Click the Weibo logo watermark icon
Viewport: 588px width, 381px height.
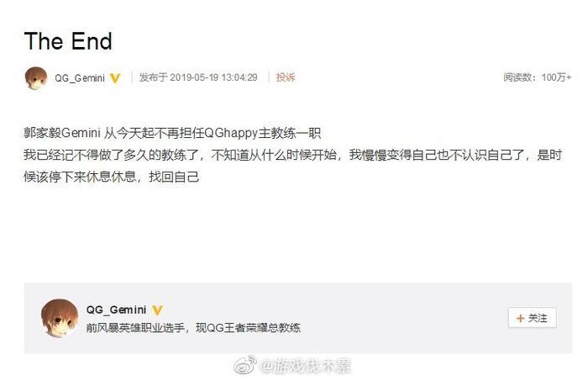(245, 365)
